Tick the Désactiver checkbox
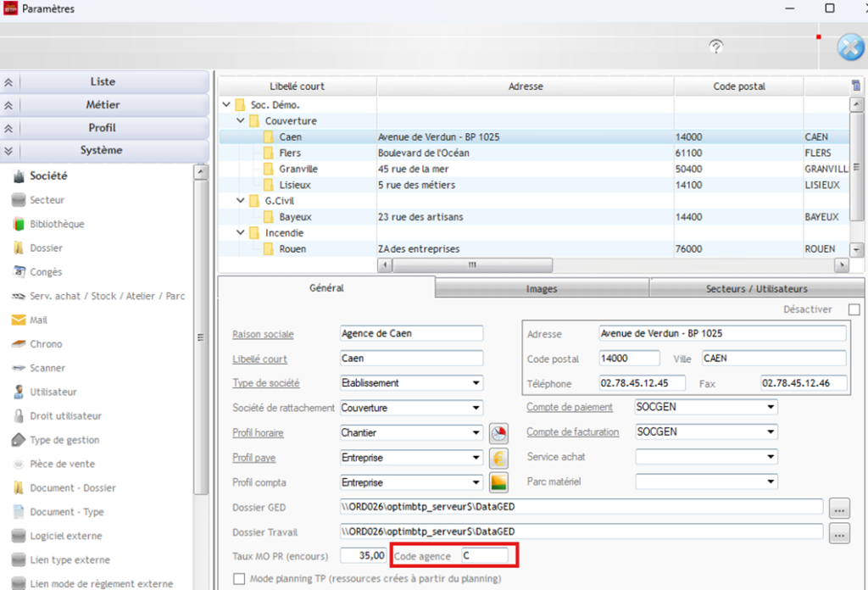 [x=854, y=310]
